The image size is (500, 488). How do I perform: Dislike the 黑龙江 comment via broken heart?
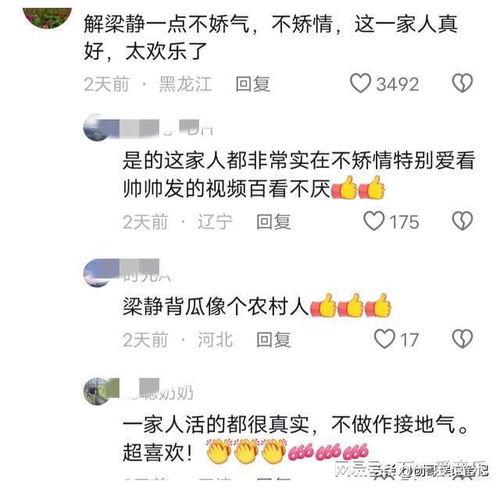tap(462, 83)
